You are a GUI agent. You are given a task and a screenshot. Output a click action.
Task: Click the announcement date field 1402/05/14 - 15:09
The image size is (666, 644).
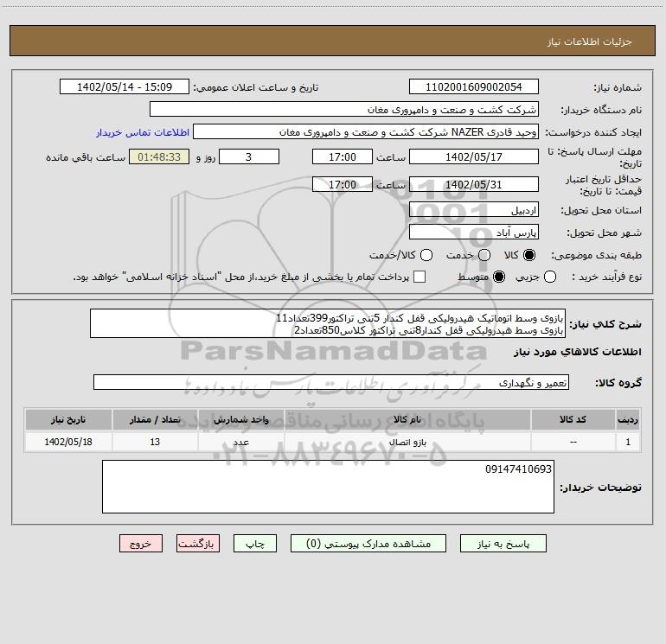coord(125,87)
